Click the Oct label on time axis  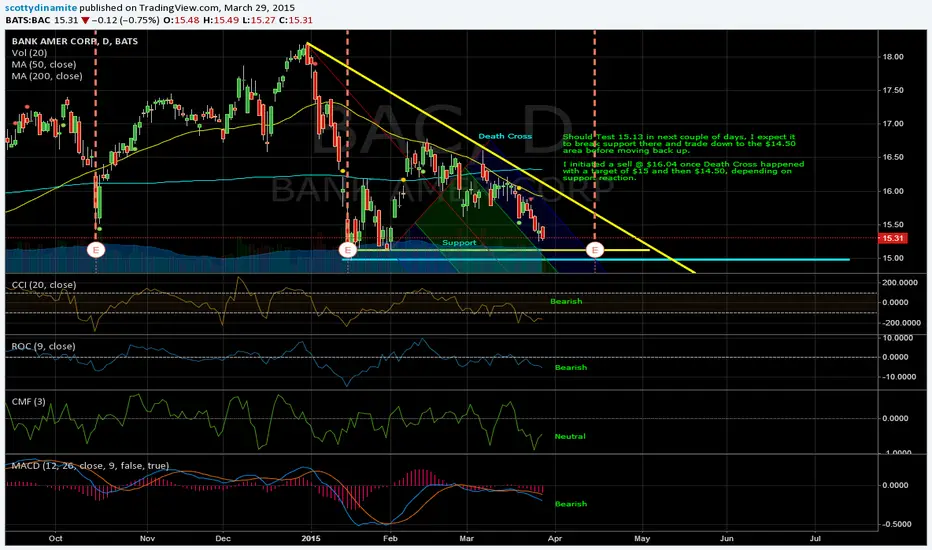point(55,538)
